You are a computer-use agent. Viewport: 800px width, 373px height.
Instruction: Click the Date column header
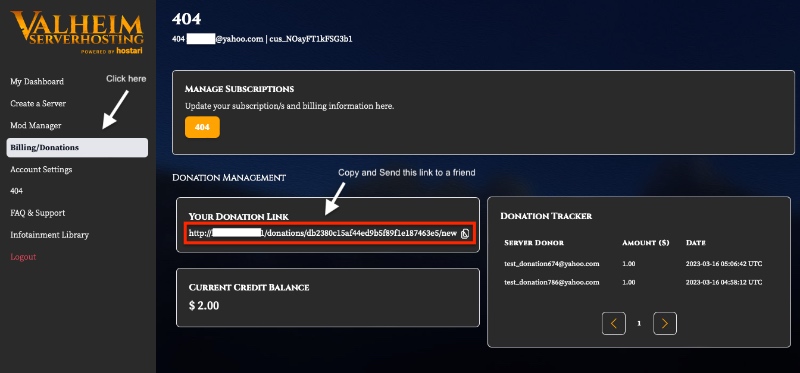(695, 243)
